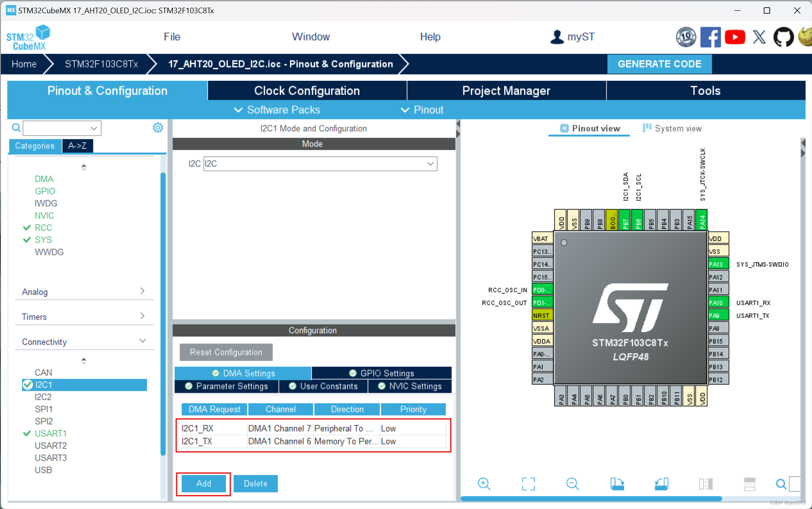812x509 pixels.
Task: Switch to Project Manager tab
Action: click(x=506, y=91)
